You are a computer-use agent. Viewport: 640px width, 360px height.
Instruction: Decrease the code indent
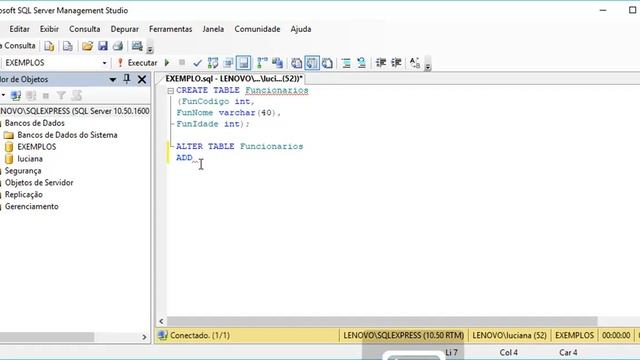coord(381,63)
